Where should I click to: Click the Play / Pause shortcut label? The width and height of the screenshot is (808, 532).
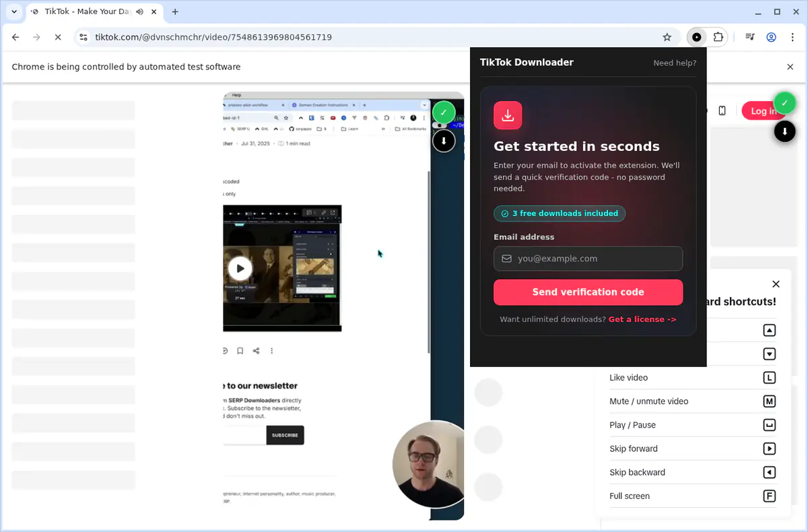[x=632, y=425]
